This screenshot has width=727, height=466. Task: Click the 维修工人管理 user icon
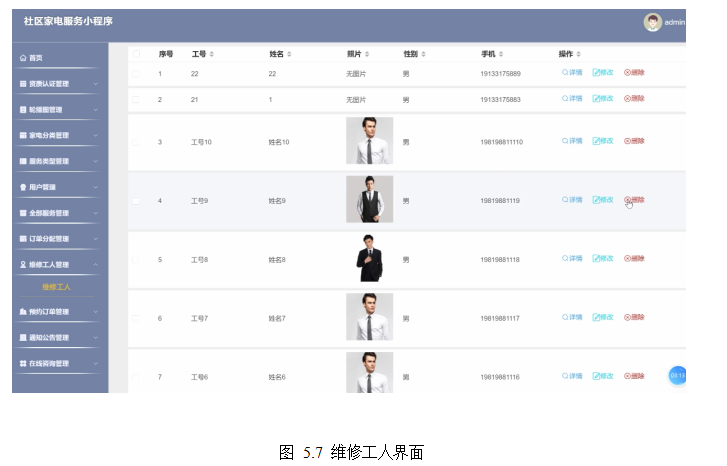tap(23, 265)
